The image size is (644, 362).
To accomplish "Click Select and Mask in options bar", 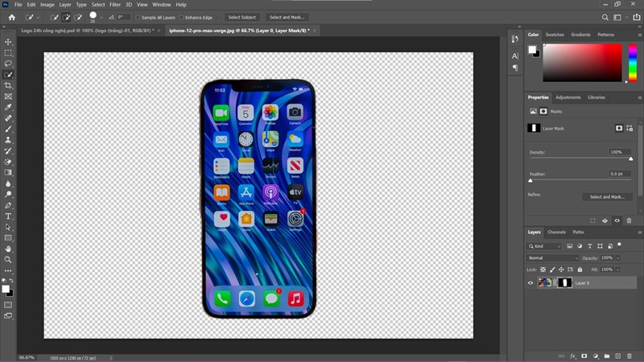I will point(287,17).
